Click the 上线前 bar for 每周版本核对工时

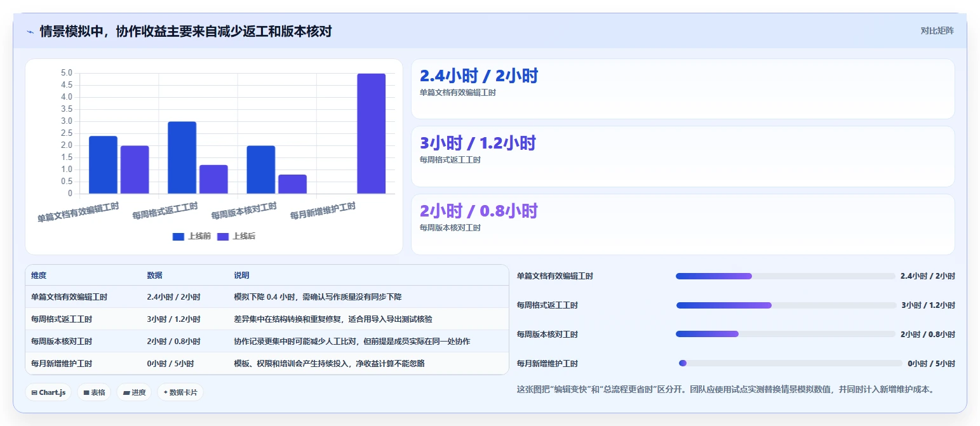[x=261, y=170]
